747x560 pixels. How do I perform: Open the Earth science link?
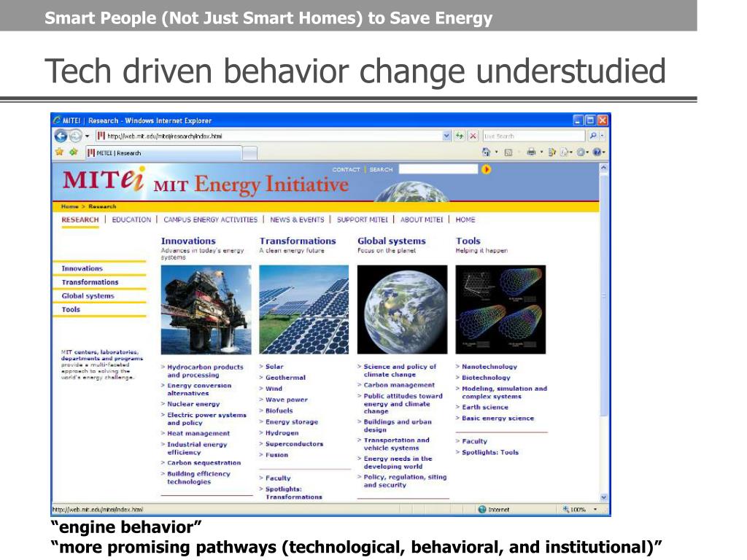click(485, 407)
